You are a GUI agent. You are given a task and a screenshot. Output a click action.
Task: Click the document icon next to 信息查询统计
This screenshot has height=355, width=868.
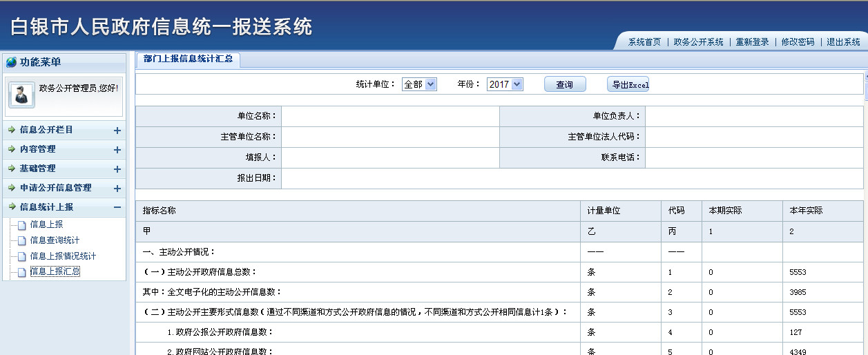[21, 241]
